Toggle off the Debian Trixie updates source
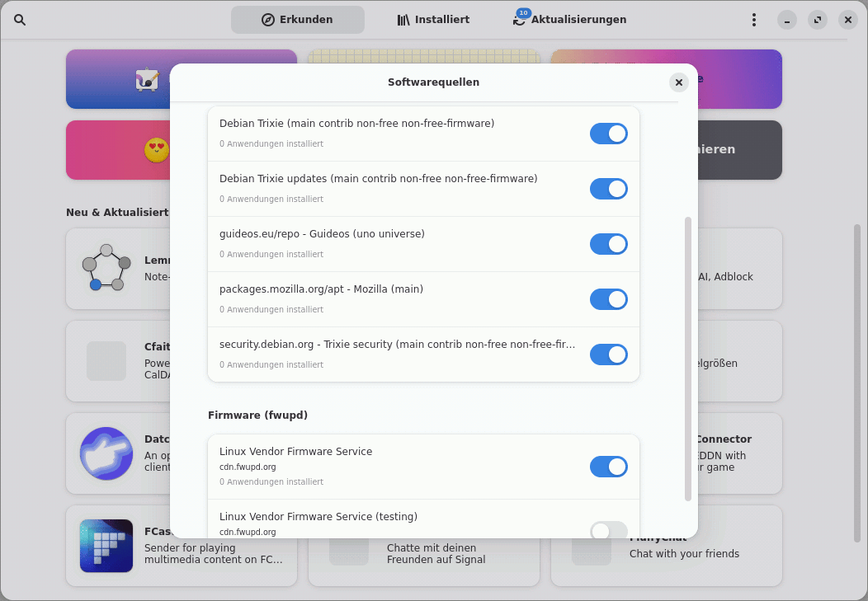 point(608,189)
